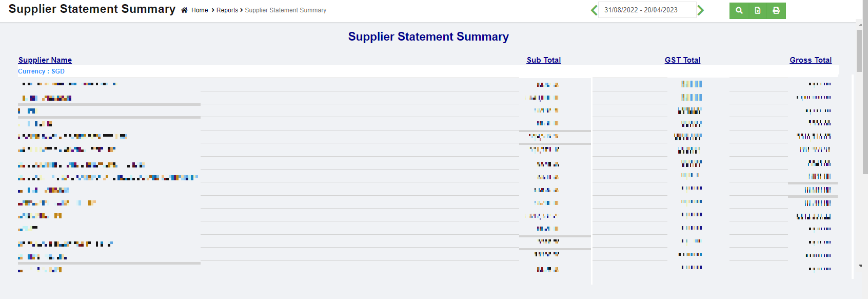Advance to the next date range arrow
The image size is (868, 299).
(x=701, y=10)
